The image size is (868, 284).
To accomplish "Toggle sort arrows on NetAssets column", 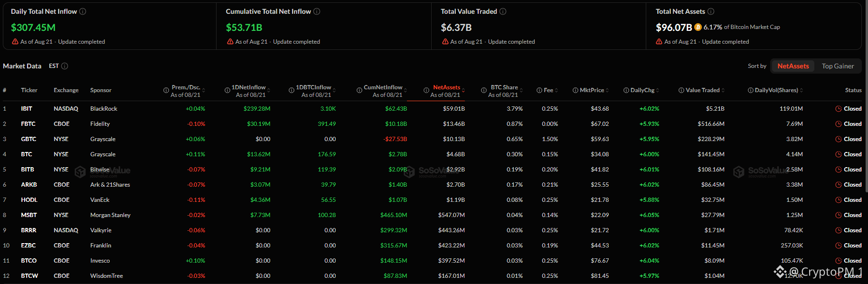I will [x=463, y=90].
